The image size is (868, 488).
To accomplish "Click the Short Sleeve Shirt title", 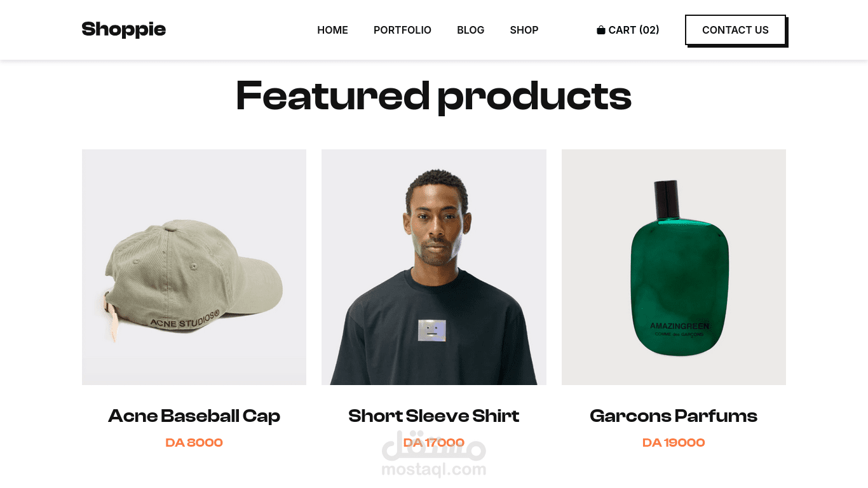I will [x=434, y=416].
